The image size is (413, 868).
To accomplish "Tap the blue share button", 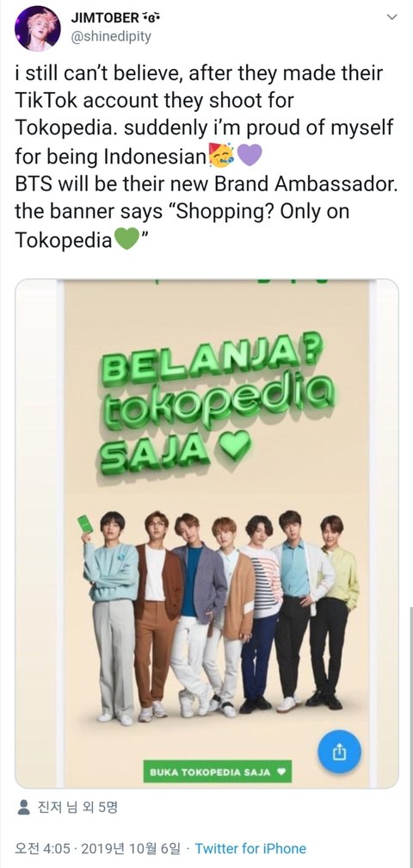I will 339,751.
